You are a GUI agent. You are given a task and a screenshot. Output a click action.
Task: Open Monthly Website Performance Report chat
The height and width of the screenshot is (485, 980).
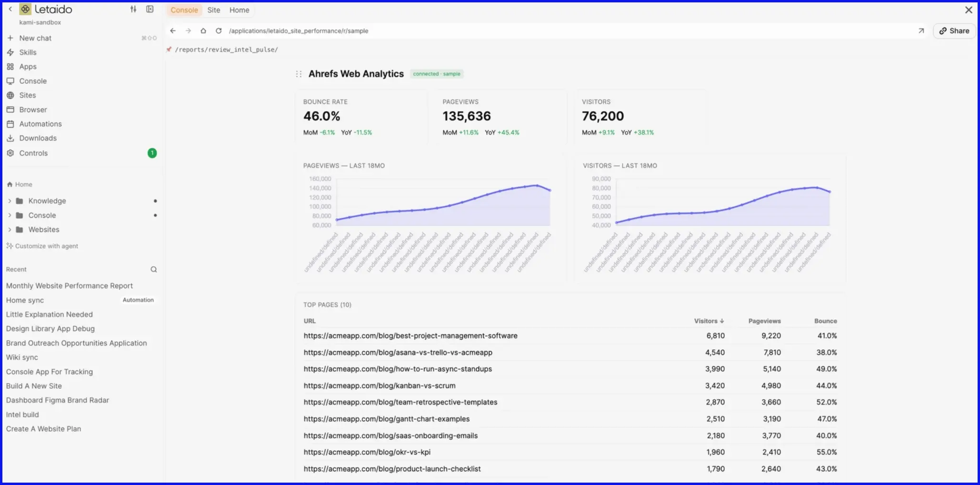pyautogui.click(x=70, y=285)
